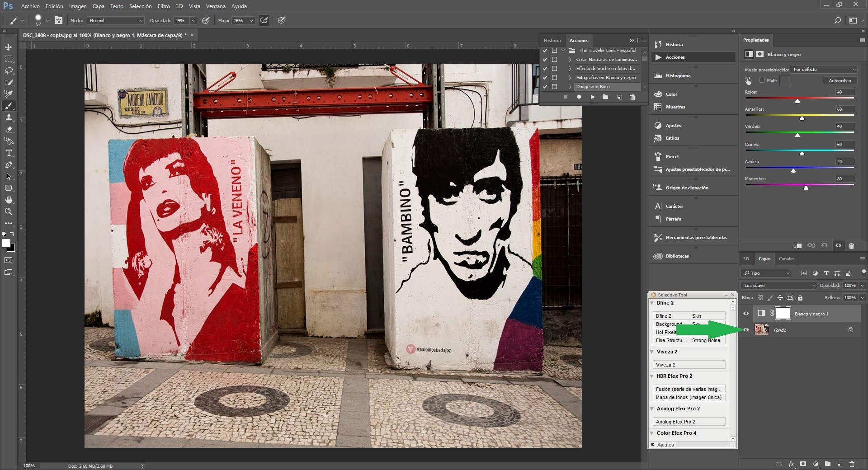
Task: Open the layer Tipo filter dropdown
Action: click(x=766, y=273)
